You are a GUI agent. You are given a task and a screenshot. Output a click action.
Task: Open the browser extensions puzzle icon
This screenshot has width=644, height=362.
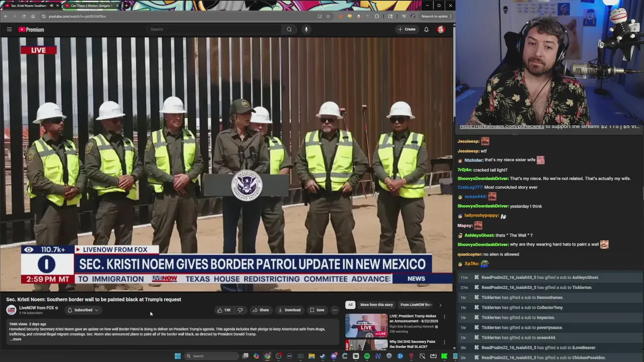tap(377, 16)
